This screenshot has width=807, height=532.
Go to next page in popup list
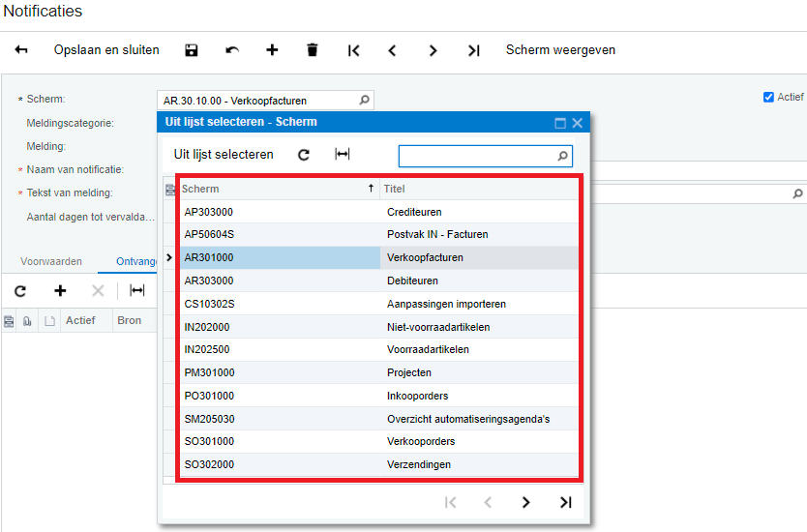click(525, 502)
